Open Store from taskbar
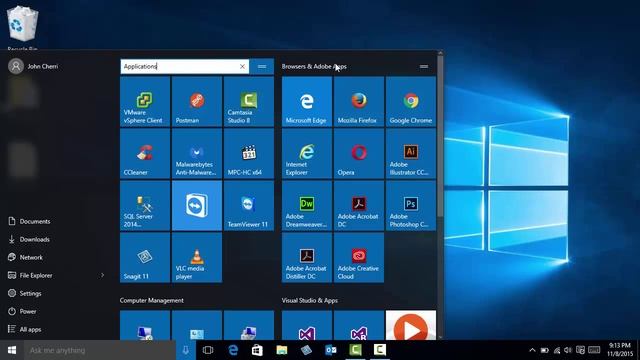 (257, 350)
